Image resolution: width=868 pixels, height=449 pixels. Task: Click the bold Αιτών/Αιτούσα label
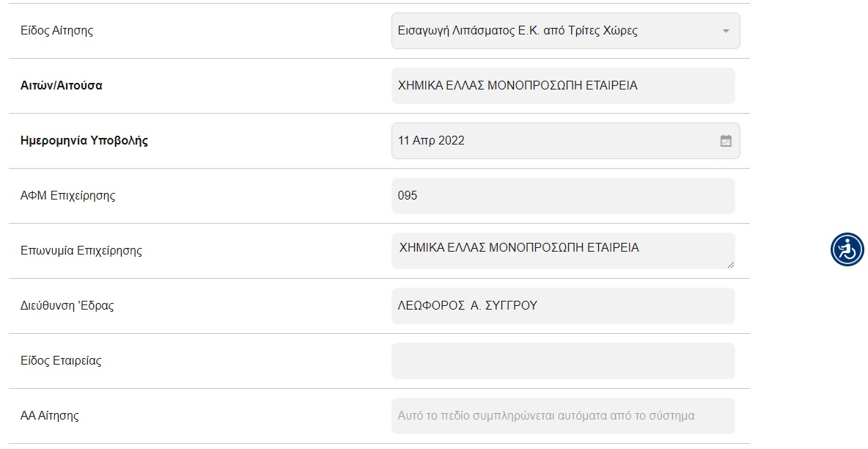tap(62, 85)
